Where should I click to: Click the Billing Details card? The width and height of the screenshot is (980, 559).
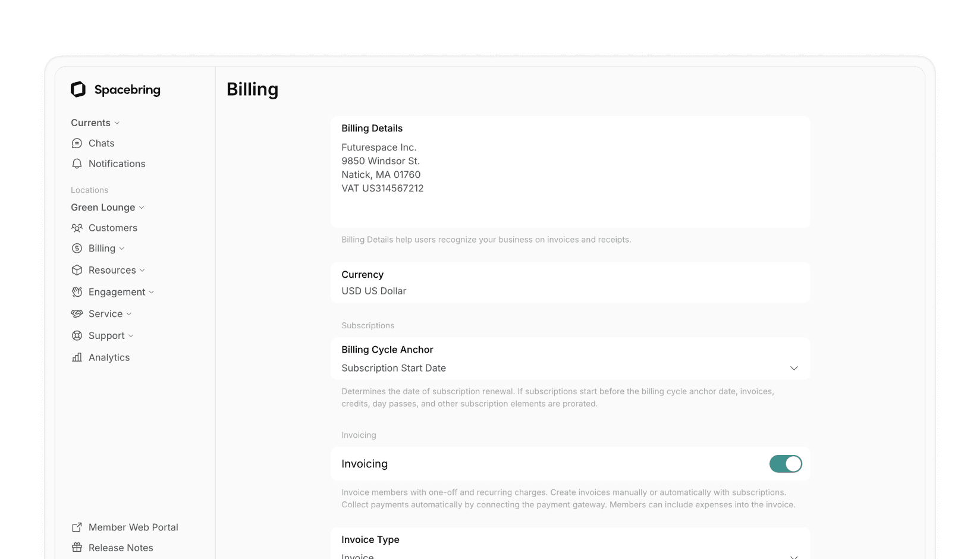(x=570, y=171)
